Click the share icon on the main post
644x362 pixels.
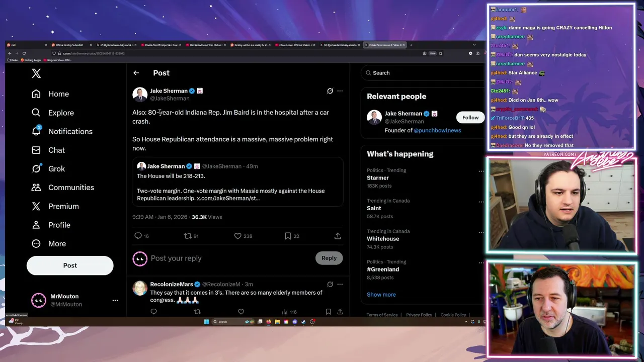tap(338, 236)
